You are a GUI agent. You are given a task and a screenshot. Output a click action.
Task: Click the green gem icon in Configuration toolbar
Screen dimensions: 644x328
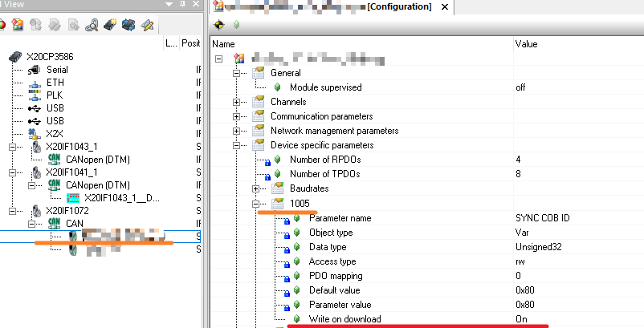coord(236,25)
